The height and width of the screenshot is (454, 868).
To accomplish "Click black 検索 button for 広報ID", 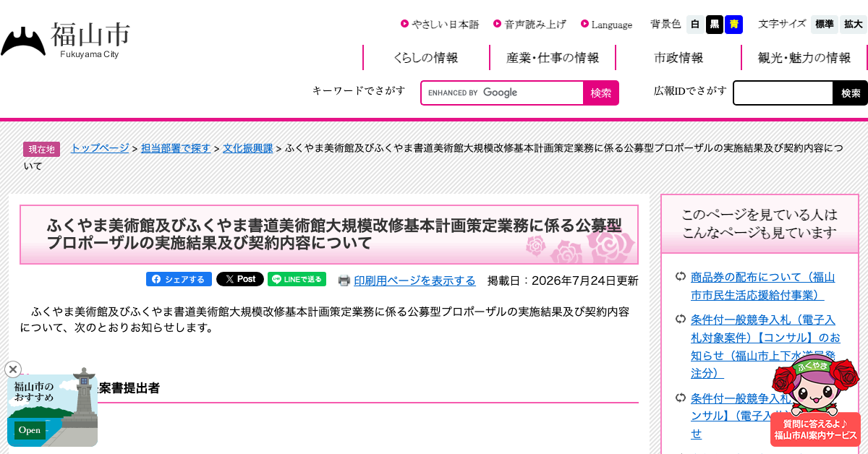I will click(x=851, y=93).
